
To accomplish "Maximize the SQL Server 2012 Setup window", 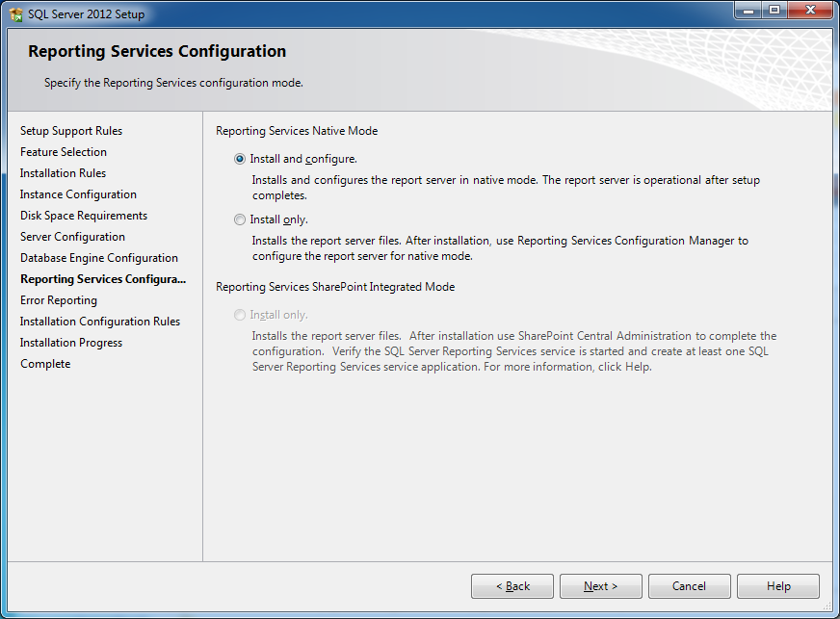I will pyautogui.click(x=774, y=11).
